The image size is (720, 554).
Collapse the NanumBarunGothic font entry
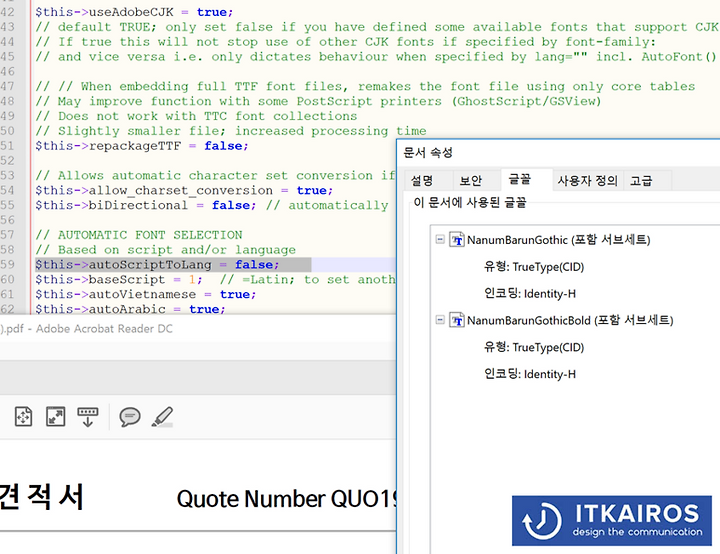click(440, 239)
